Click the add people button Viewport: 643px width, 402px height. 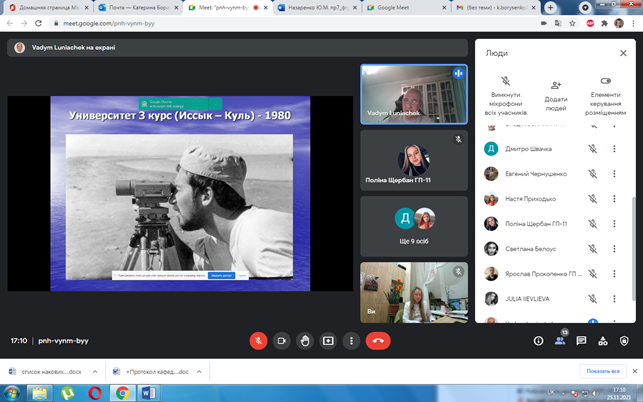point(556,85)
